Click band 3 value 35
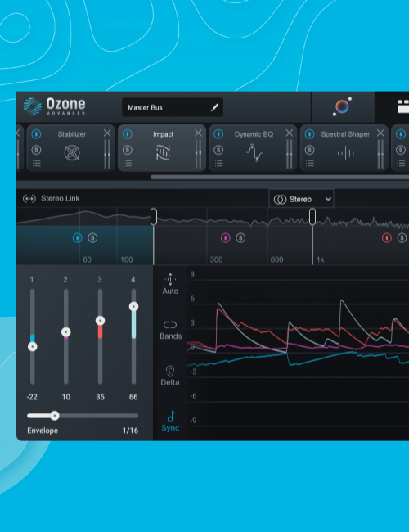409x532 pixels. tap(100, 397)
